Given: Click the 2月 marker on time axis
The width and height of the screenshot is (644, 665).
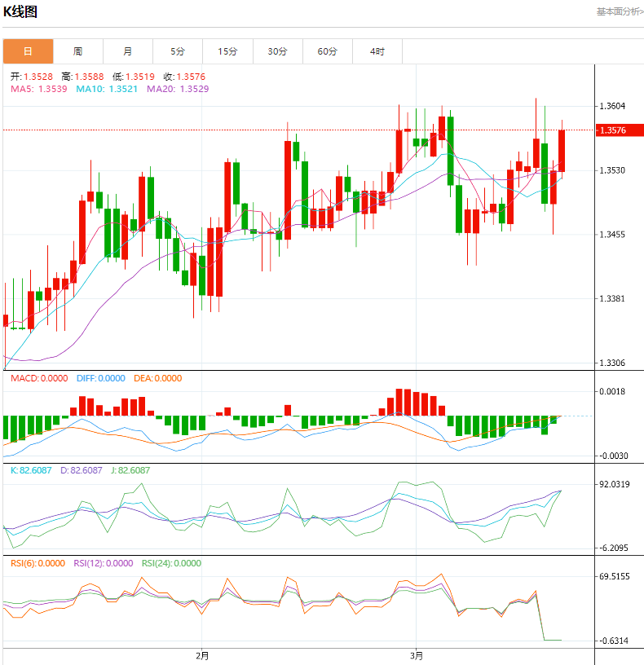Looking at the screenshot, I should (202, 655).
